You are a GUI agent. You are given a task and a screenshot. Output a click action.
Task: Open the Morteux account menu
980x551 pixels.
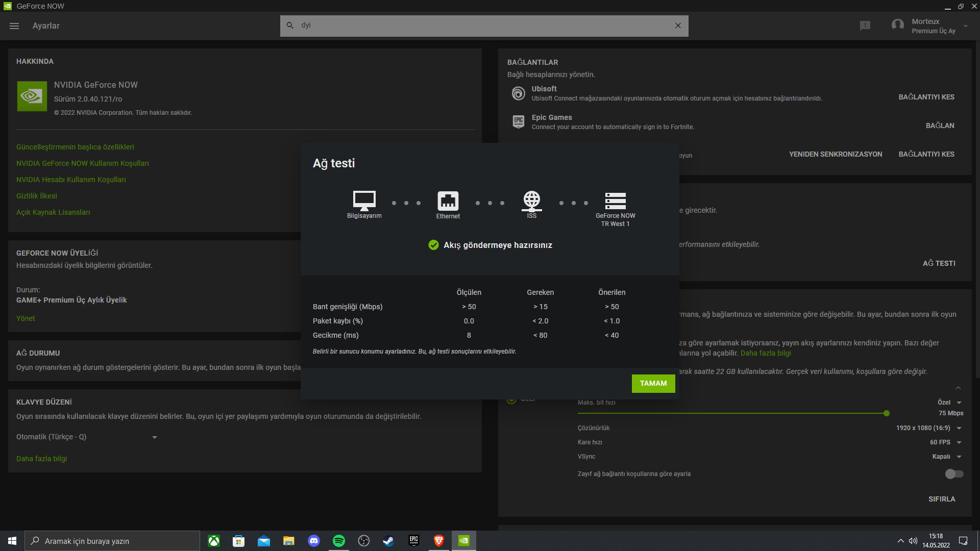tap(930, 26)
